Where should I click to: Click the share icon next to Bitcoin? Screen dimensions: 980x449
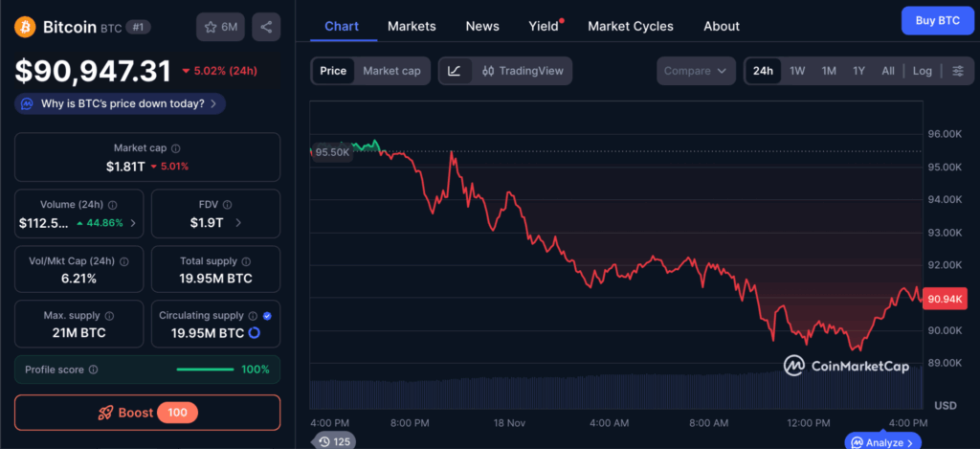266,27
